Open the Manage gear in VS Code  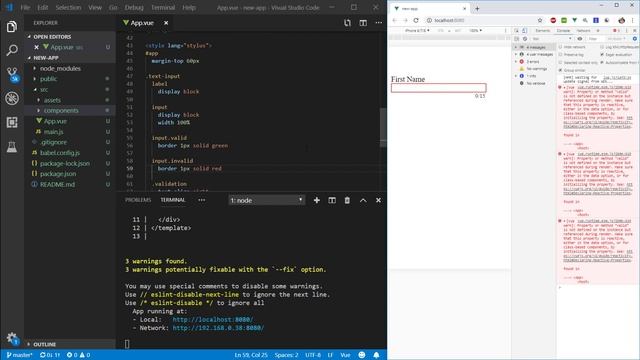click(12, 338)
